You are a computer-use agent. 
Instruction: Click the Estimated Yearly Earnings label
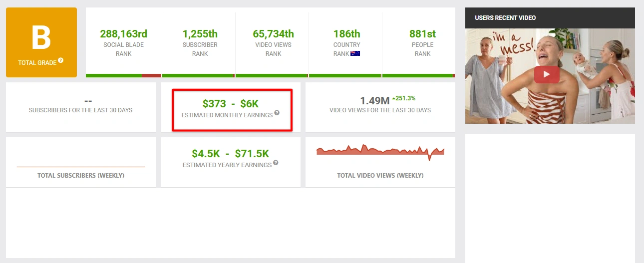[x=227, y=165]
